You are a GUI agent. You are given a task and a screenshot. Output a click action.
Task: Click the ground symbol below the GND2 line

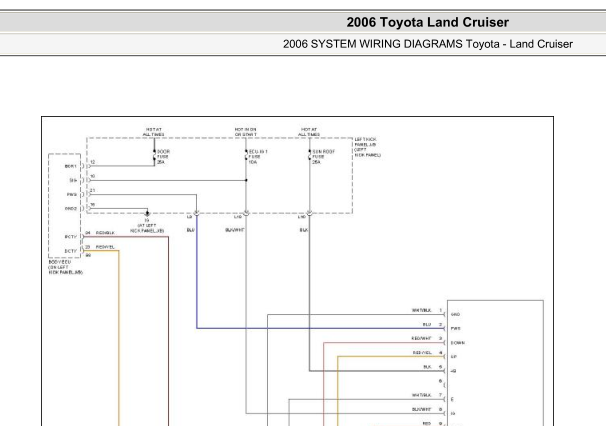pos(147,214)
